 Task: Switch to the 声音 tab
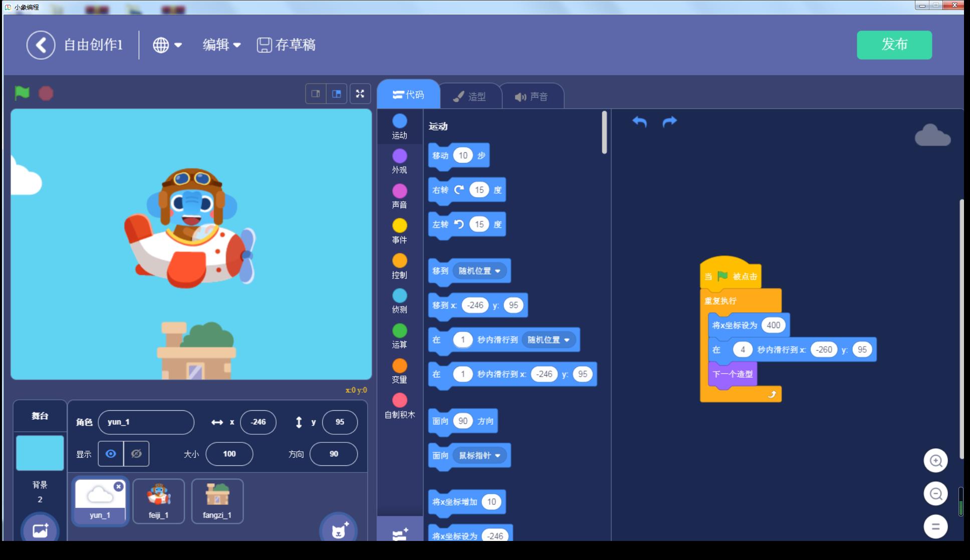(532, 96)
